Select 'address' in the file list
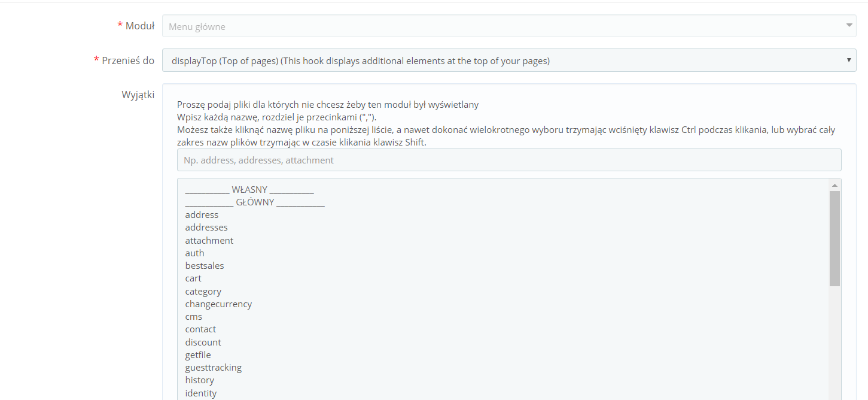Image resolution: width=868 pixels, height=400 pixels. click(202, 215)
